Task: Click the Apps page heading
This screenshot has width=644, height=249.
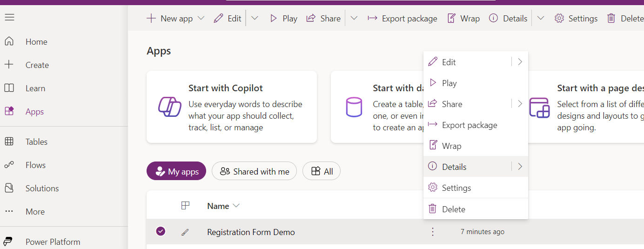Action: coord(159,51)
